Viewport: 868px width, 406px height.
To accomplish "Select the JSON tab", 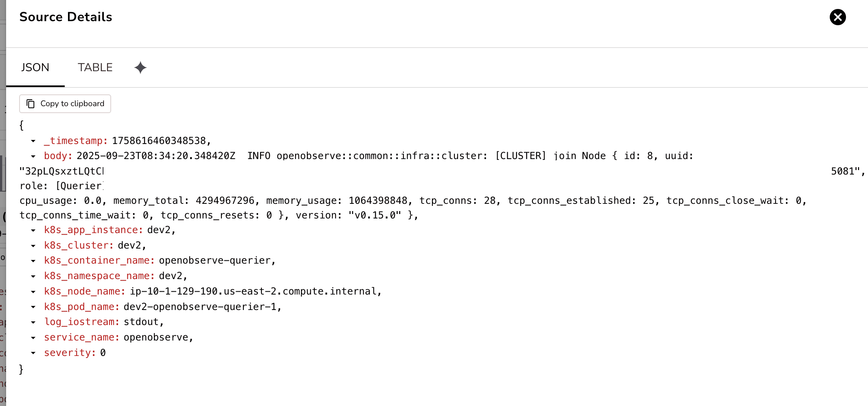I will point(35,68).
